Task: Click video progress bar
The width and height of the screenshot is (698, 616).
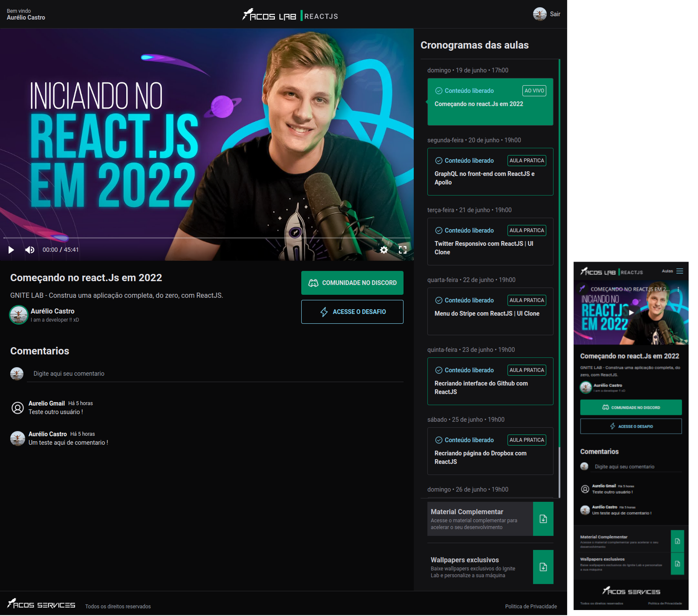Action: coord(207,238)
